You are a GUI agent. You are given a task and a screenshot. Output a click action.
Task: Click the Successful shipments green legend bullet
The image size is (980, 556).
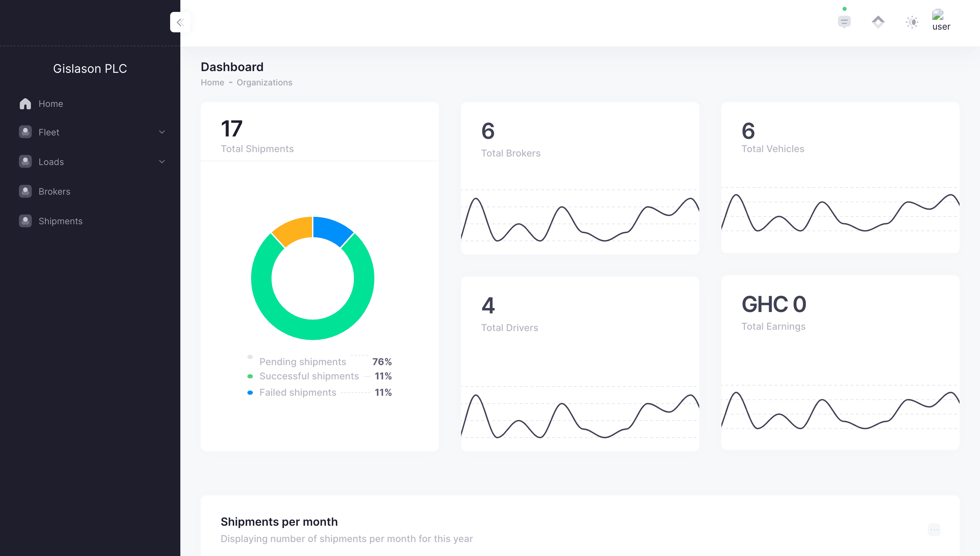click(250, 376)
